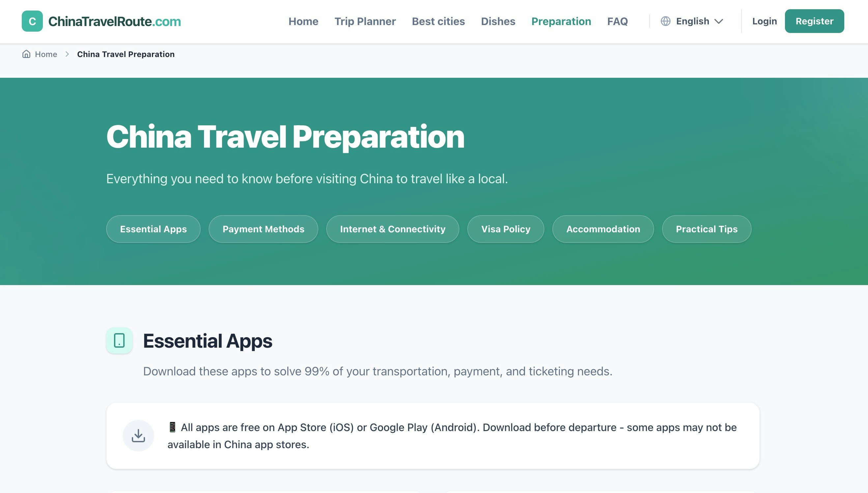Click Home in the breadcrumb trail

coord(46,54)
